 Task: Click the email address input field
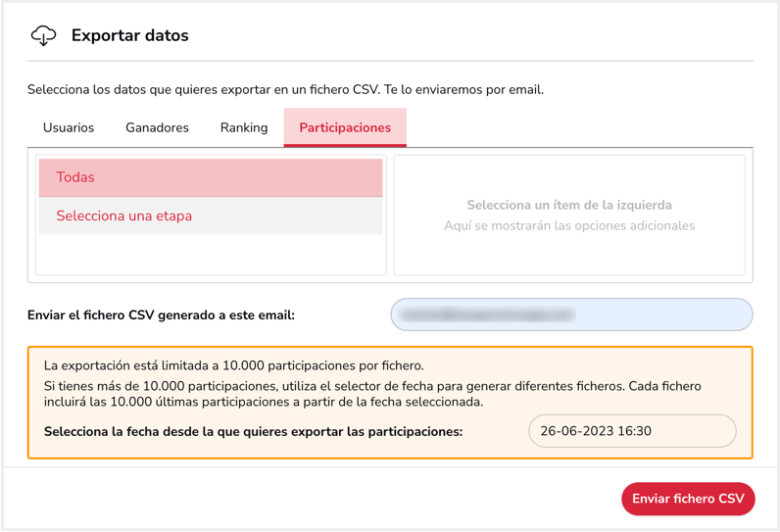point(571,314)
